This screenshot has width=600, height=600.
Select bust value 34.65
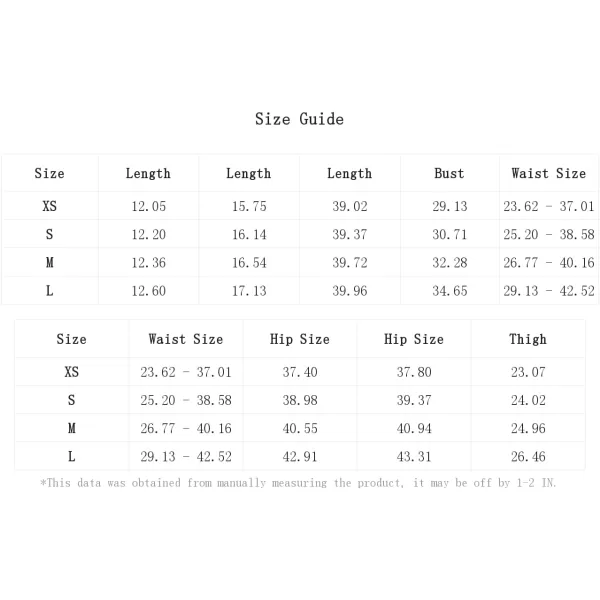450,291
